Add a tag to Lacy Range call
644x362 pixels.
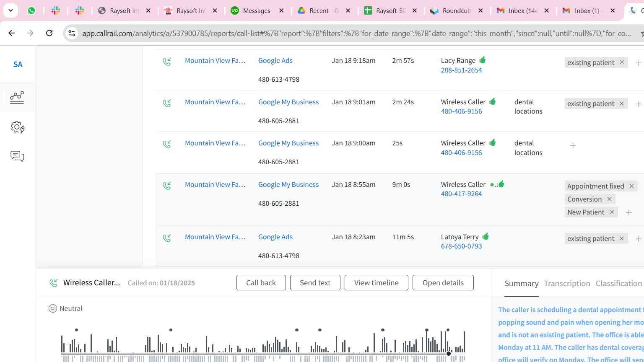coord(638,63)
